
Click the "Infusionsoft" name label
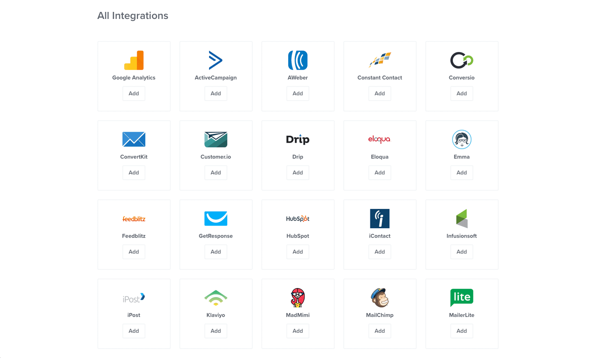click(461, 236)
